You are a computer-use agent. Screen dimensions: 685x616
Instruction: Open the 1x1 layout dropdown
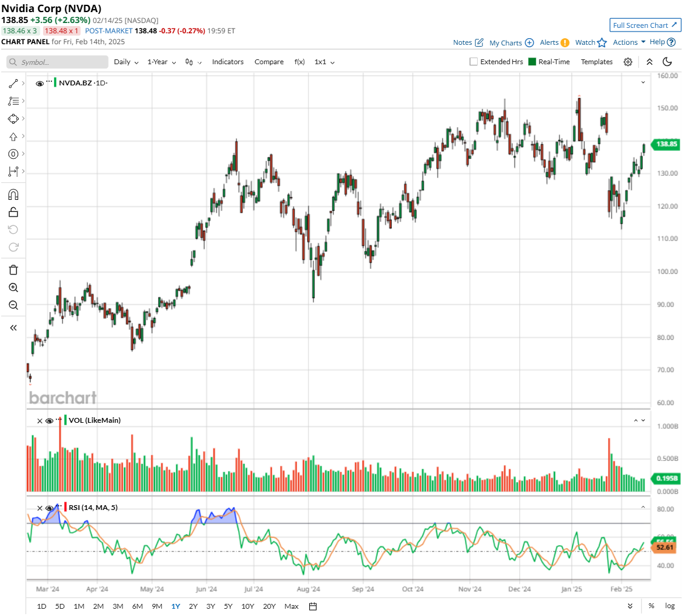(324, 62)
